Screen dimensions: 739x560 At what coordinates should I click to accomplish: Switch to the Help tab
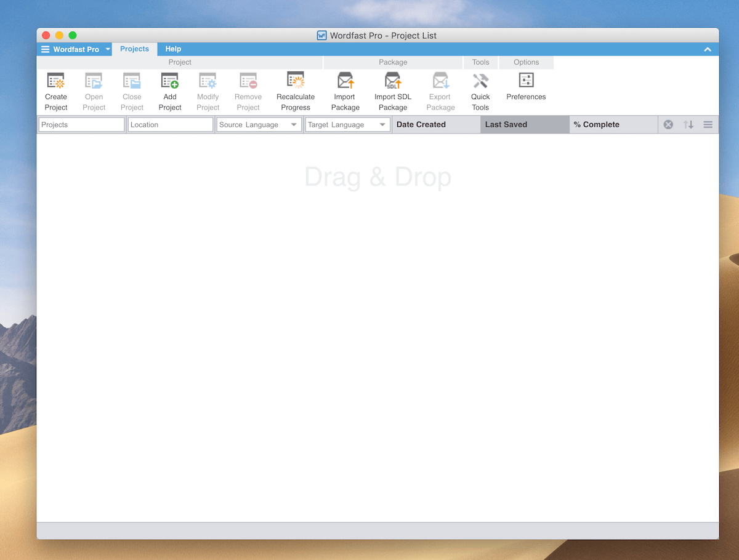point(173,49)
